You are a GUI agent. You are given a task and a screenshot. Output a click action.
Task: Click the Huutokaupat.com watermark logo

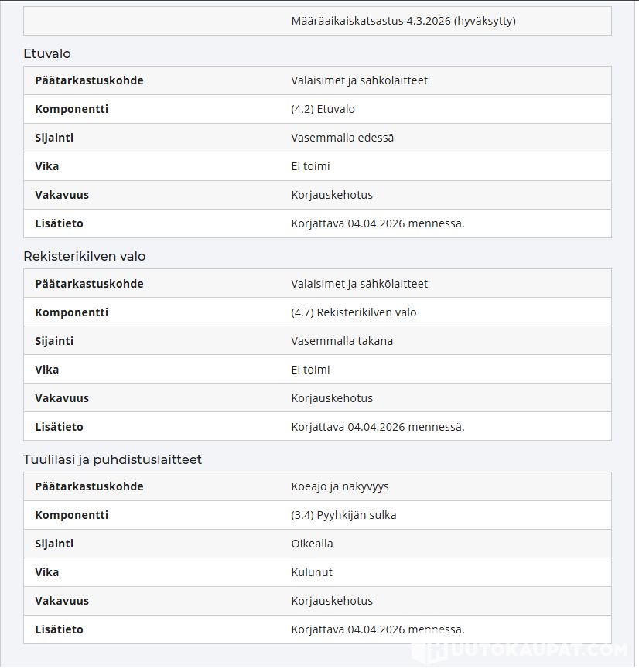point(521,650)
